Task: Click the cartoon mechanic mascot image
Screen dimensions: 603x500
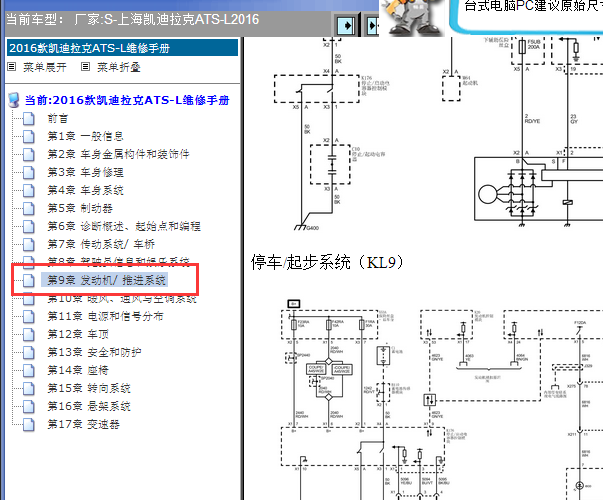Action: 412,18
